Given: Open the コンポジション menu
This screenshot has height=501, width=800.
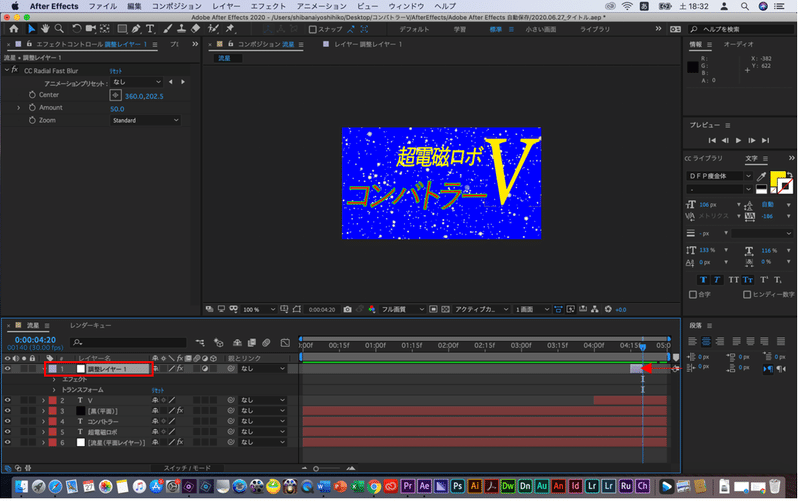Looking at the screenshot, I should pyautogui.click(x=177, y=6).
